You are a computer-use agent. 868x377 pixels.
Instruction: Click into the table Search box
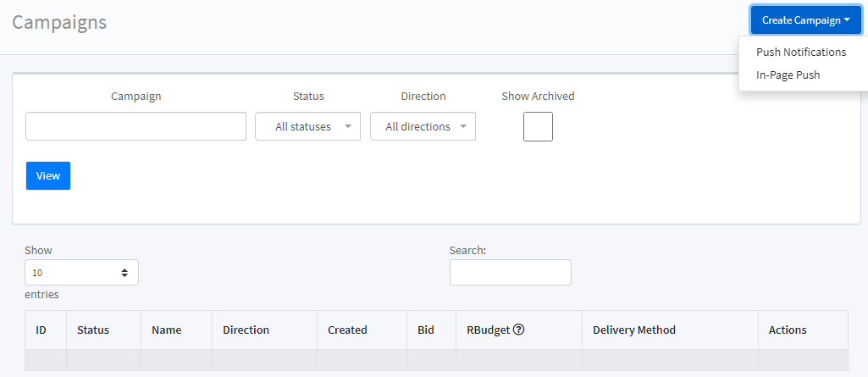coord(510,273)
